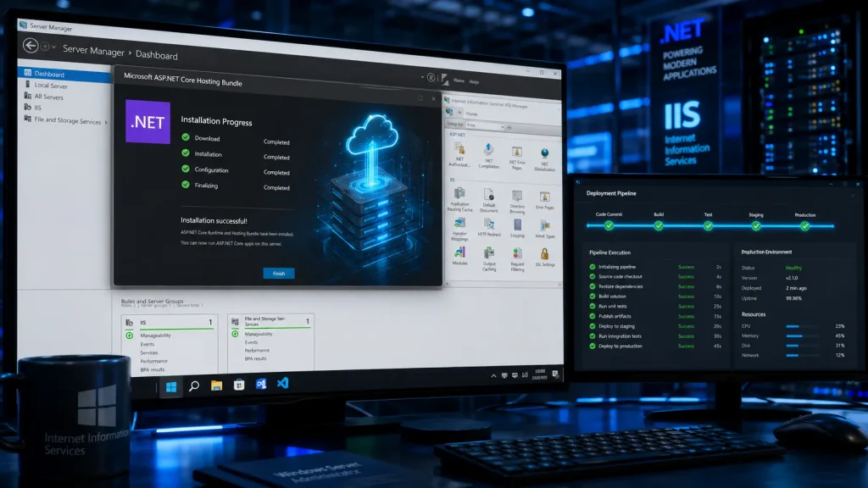The image size is (868, 488).
Task: Open the Home tab in IIS Manager
Action: pyautogui.click(x=471, y=114)
